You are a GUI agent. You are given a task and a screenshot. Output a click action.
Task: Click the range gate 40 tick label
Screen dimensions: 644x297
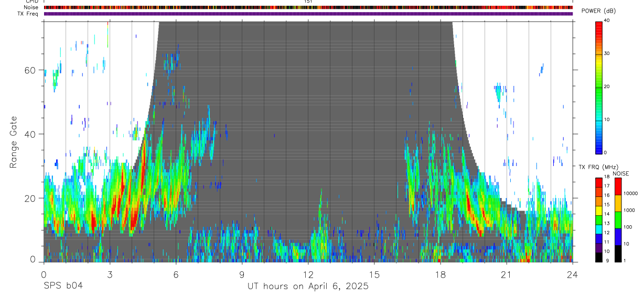click(33, 134)
